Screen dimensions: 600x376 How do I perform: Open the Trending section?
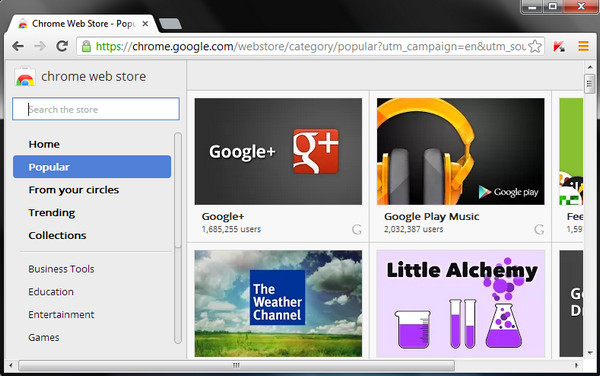(52, 213)
